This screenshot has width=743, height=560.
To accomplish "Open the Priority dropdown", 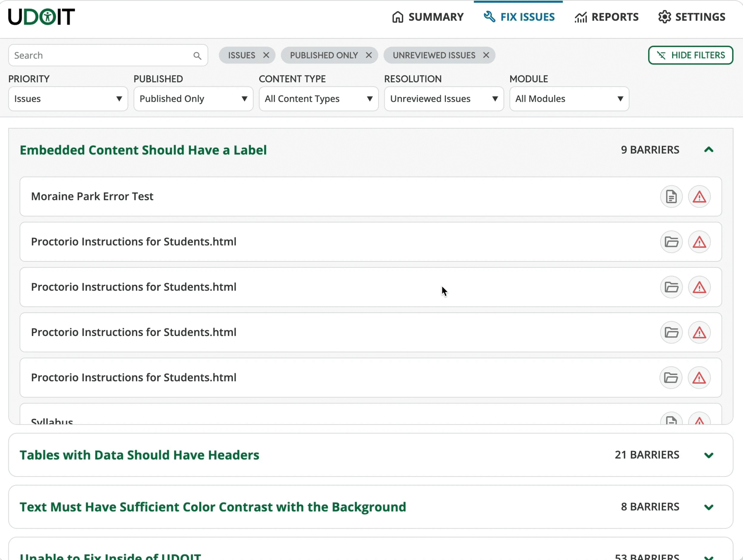I will 68,99.
